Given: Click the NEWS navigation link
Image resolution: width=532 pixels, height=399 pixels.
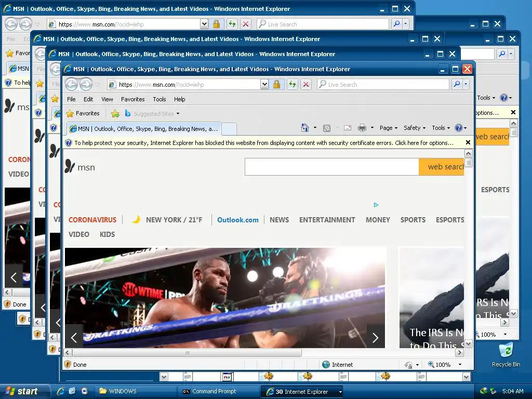Looking at the screenshot, I should [279, 220].
